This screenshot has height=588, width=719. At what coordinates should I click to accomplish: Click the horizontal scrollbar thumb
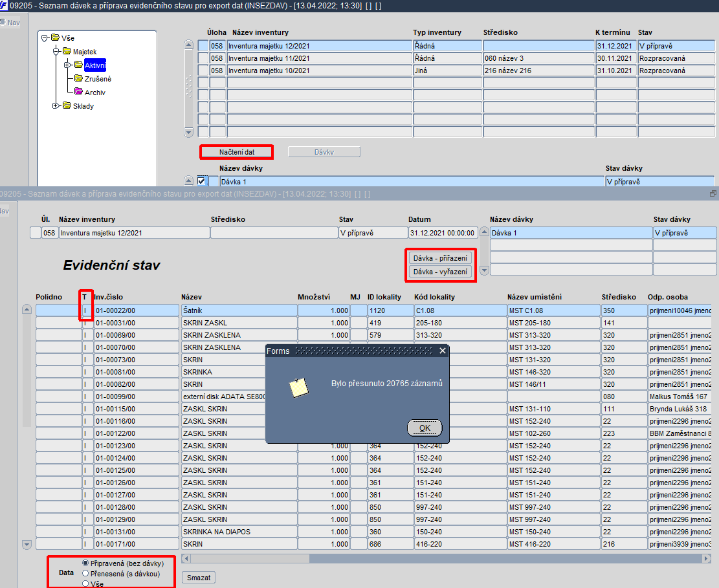[250, 559]
